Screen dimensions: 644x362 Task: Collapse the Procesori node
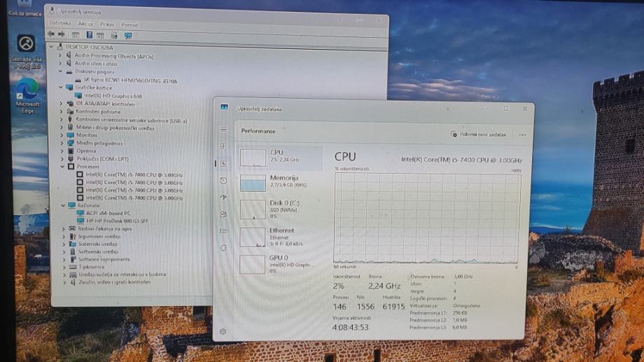coord(62,167)
